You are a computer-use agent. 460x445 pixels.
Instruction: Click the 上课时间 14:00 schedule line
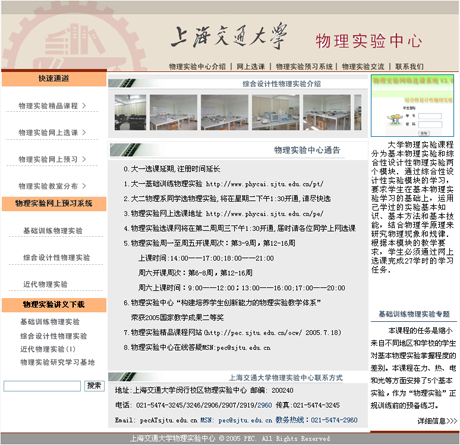coord(206,258)
